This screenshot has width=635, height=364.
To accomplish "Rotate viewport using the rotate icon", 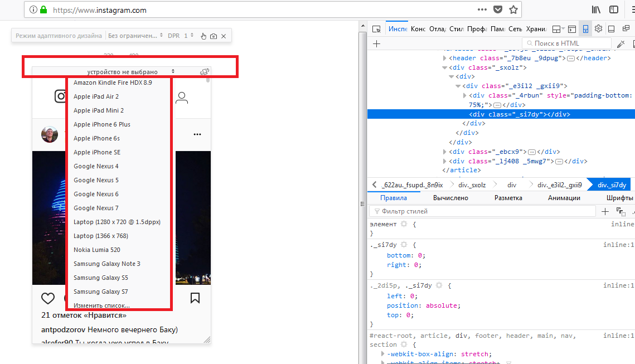I will [x=205, y=71].
